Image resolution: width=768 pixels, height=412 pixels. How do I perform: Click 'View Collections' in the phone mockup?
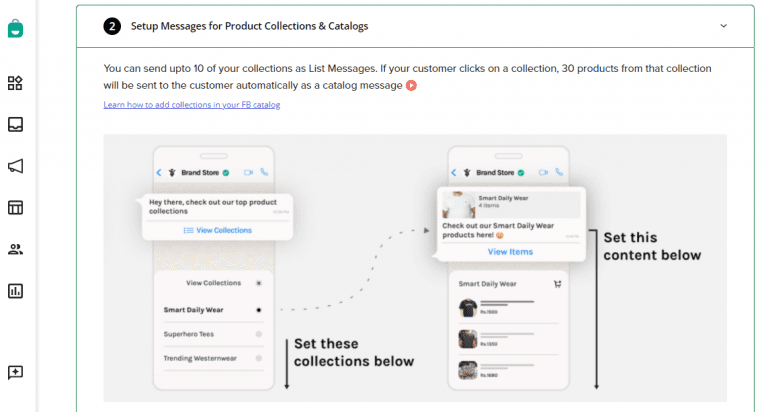coord(217,230)
